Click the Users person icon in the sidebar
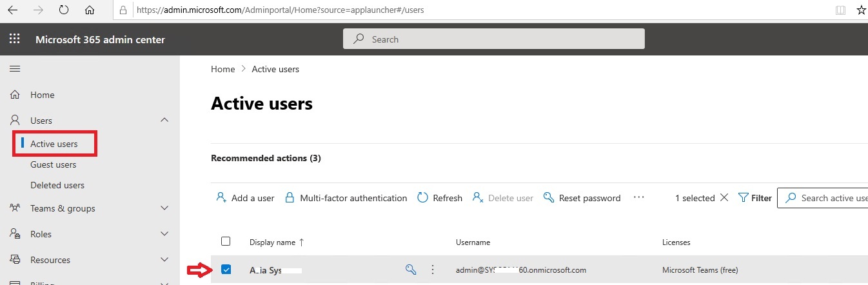The image size is (868, 285). [15, 121]
